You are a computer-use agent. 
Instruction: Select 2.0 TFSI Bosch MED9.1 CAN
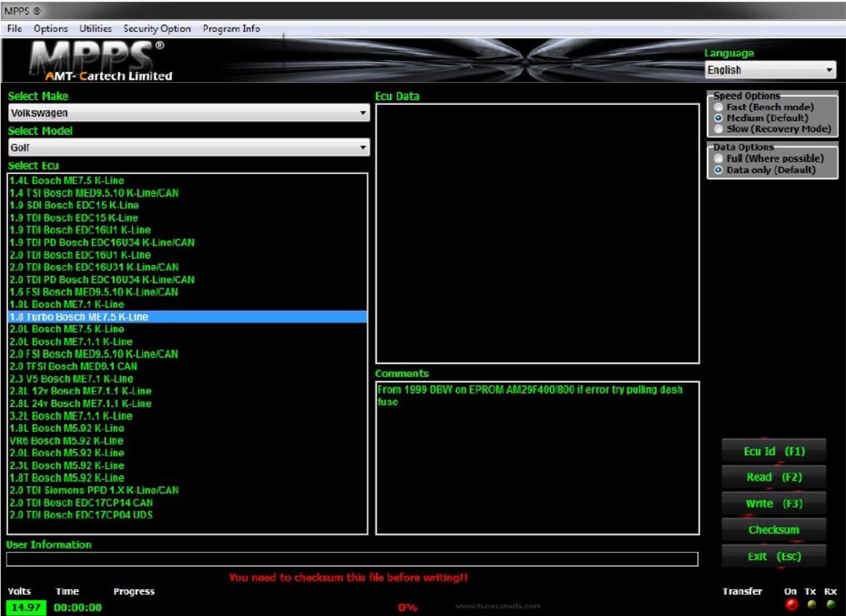coord(187,366)
